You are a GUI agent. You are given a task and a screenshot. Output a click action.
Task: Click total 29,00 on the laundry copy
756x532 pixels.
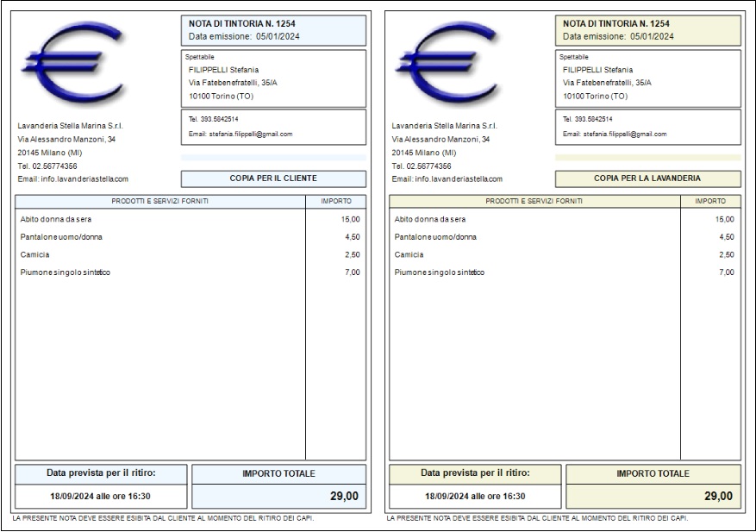click(x=718, y=497)
